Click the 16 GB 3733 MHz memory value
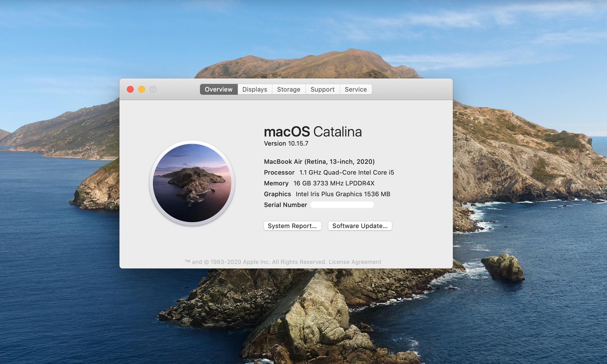This screenshot has width=607, height=364. (334, 183)
